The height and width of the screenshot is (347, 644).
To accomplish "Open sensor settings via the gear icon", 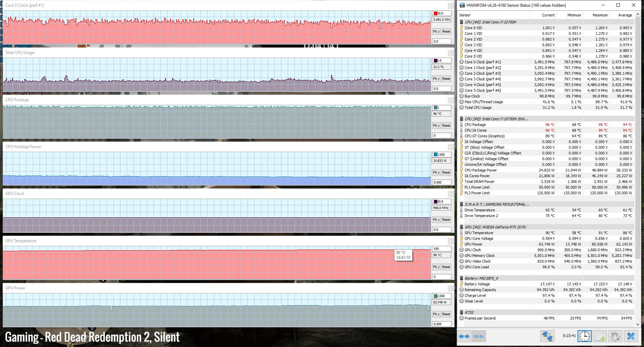I will click(615, 336).
